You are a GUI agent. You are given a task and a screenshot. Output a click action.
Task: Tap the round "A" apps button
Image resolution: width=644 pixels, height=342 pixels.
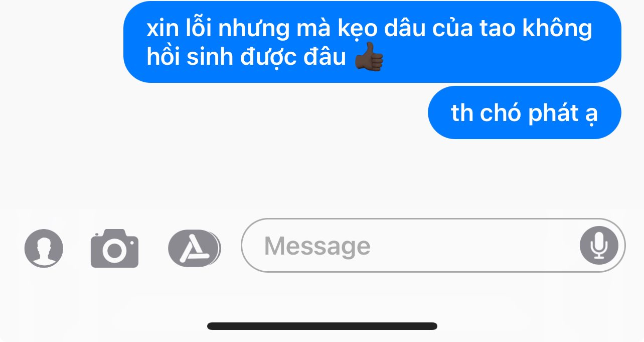click(194, 248)
